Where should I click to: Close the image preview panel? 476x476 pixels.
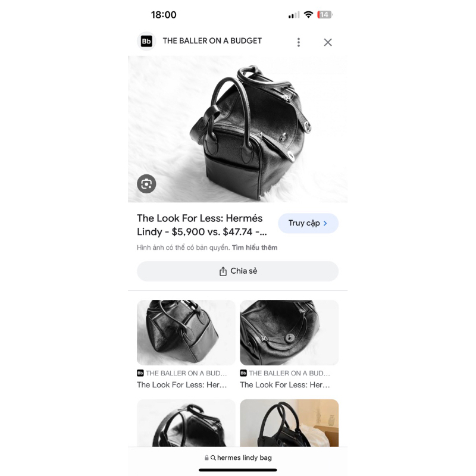point(328,42)
